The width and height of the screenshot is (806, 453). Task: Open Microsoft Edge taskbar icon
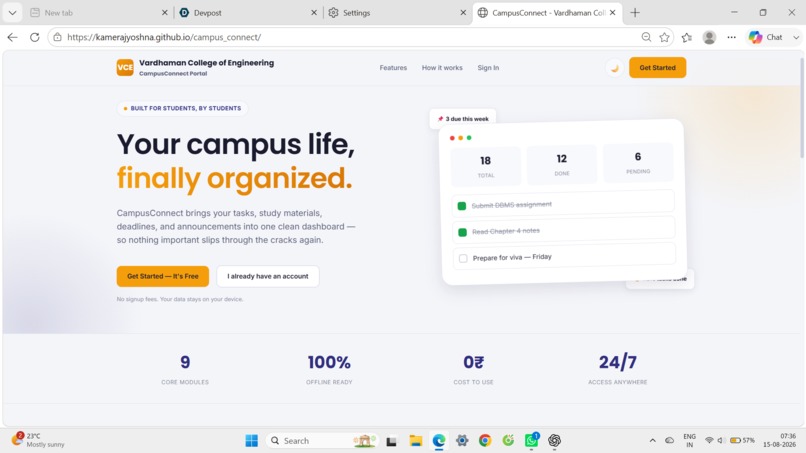[438, 441]
